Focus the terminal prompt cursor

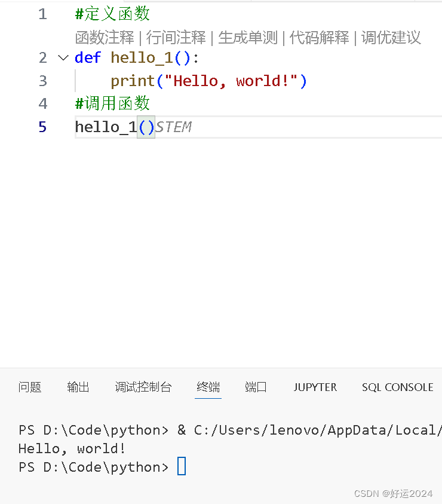pos(182,467)
